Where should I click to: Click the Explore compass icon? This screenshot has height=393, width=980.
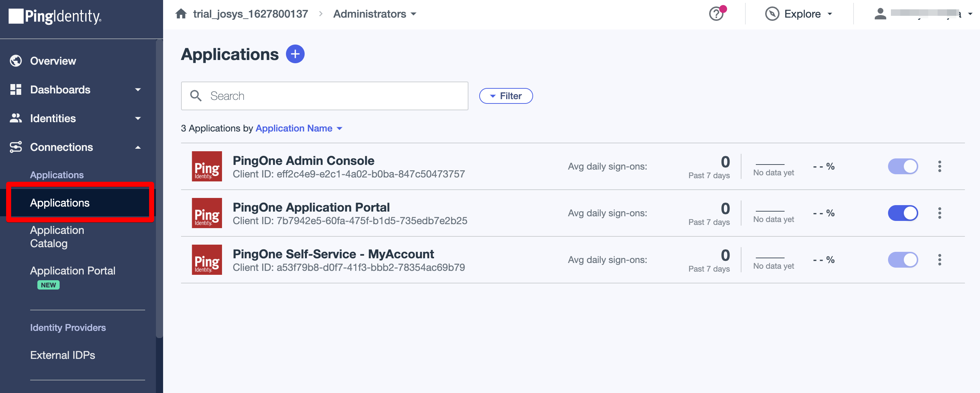(x=772, y=14)
